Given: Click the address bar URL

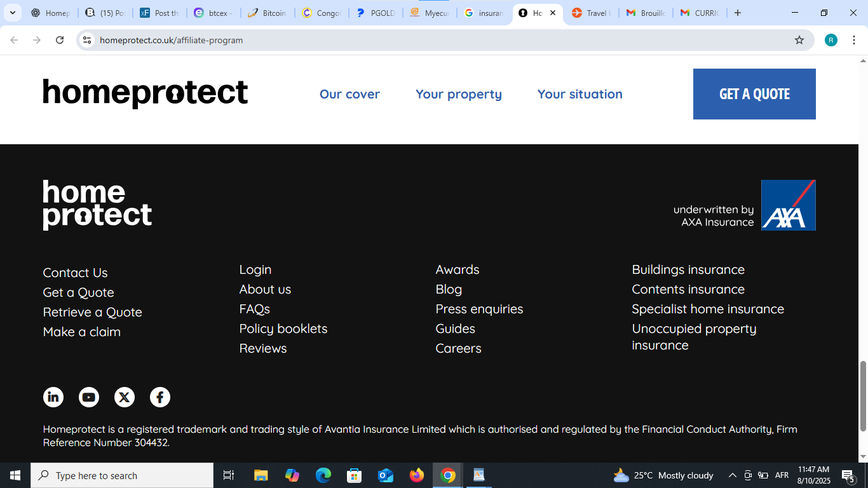Looking at the screenshot, I should [x=171, y=40].
